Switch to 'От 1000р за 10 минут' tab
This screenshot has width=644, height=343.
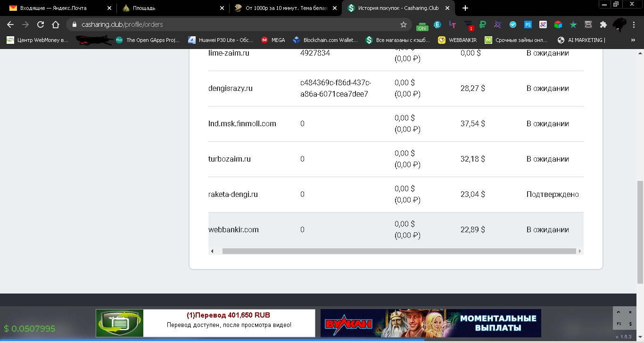tap(286, 8)
